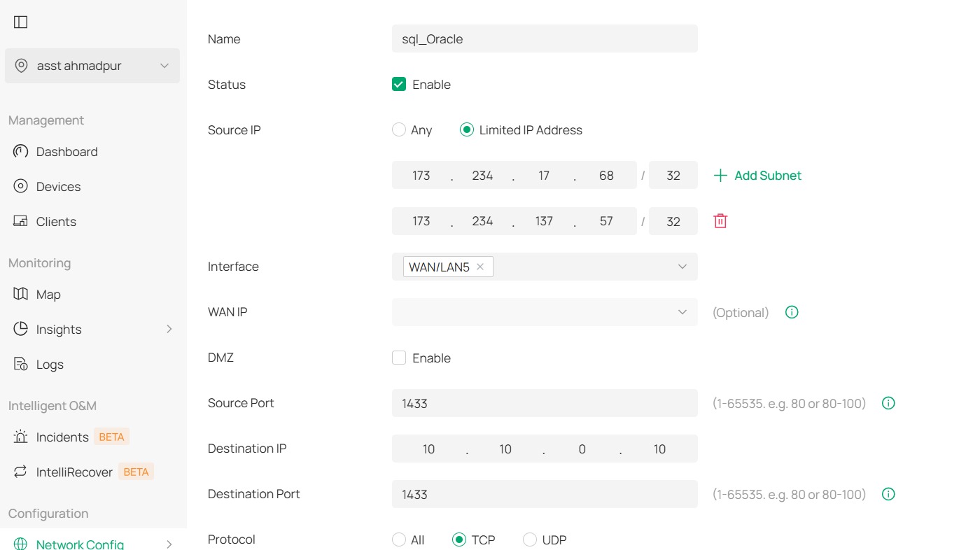Click the Logs document icon
This screenshot has height=550, width=980.
point(21,365)
